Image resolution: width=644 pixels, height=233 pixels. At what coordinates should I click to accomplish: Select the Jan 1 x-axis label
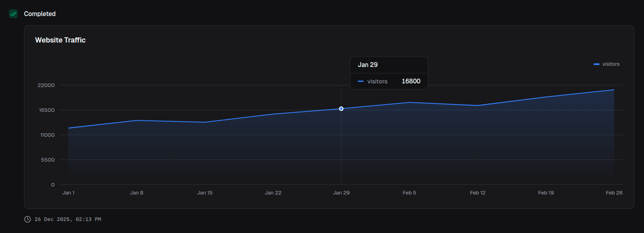click(x=68, y=193)
